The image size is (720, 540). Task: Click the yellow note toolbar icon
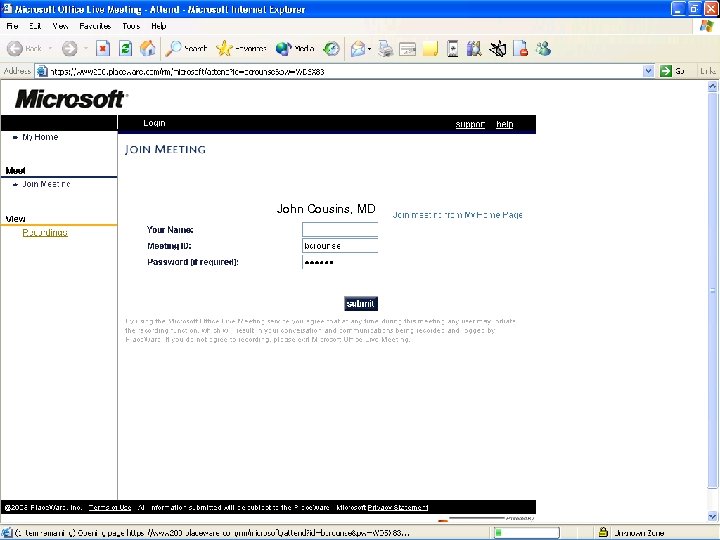pos(430,48)
